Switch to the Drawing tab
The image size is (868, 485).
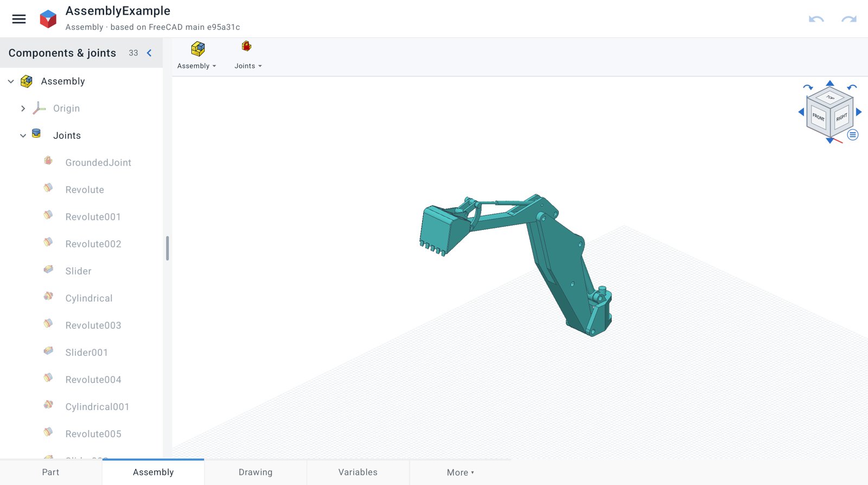tap(256, 473)
